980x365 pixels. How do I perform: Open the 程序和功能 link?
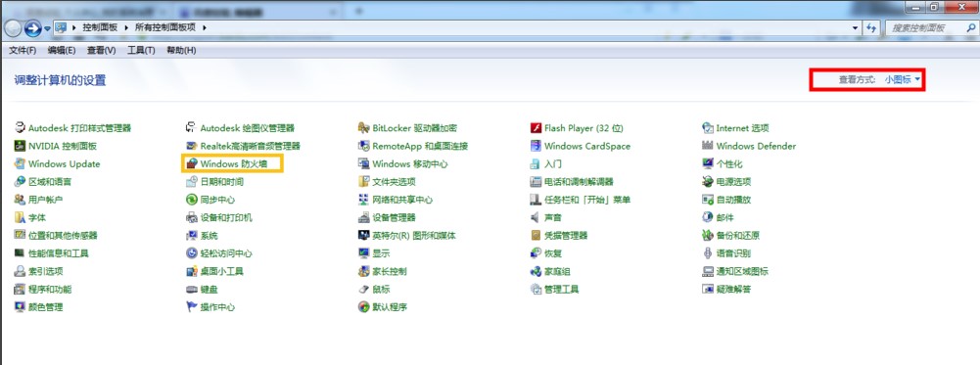50,290
